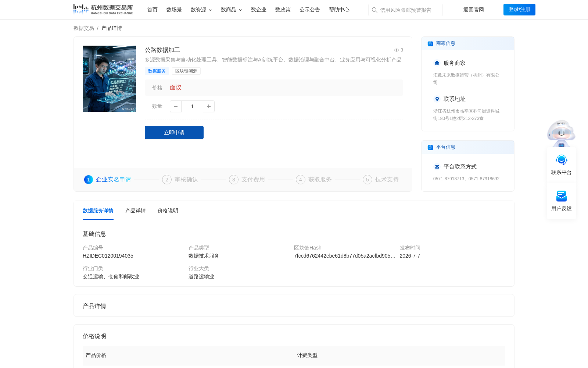Click platform phone numbers text
Screen dimensions: 588x368
click(x=466, y=179)
